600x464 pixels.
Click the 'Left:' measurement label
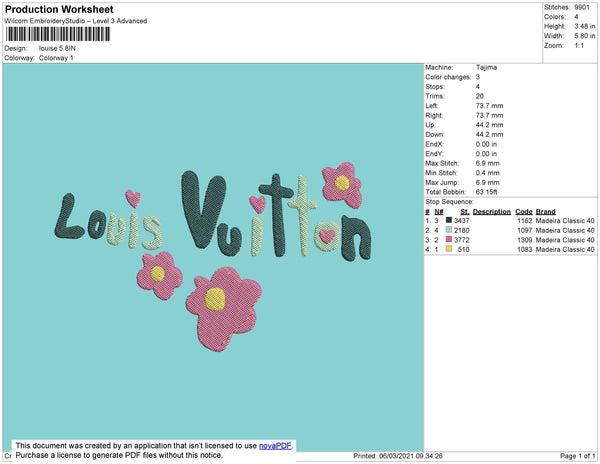432,106
